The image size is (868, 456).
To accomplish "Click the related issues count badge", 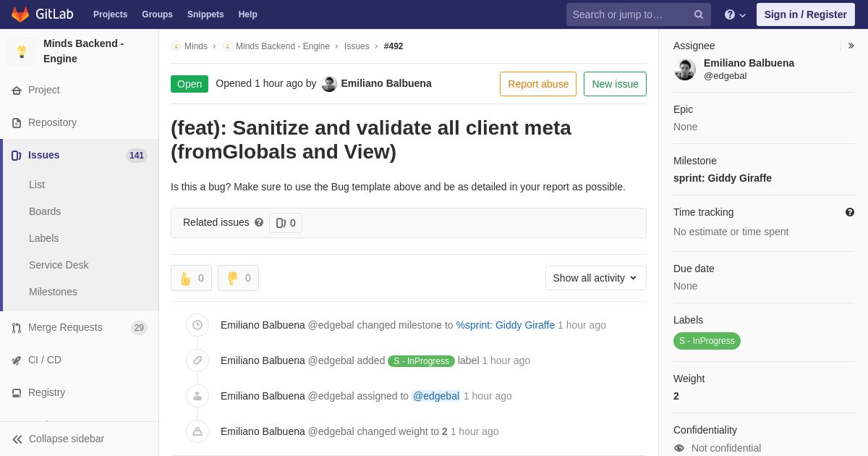I will click(286, 223).
